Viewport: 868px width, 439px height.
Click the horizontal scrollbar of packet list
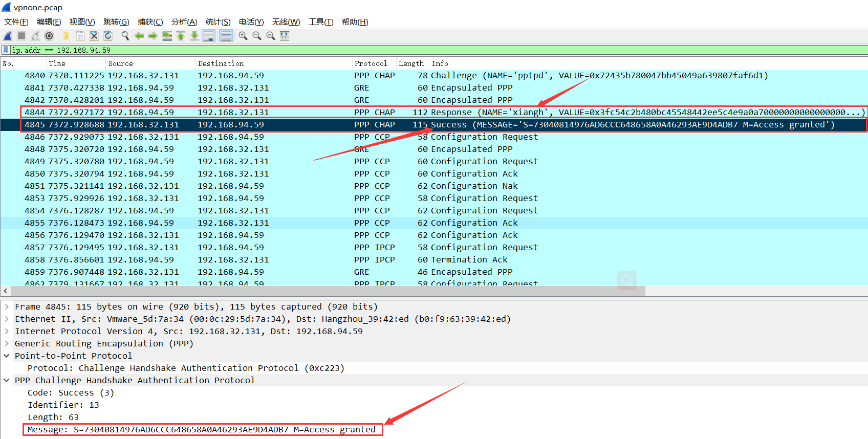[328, 291]
